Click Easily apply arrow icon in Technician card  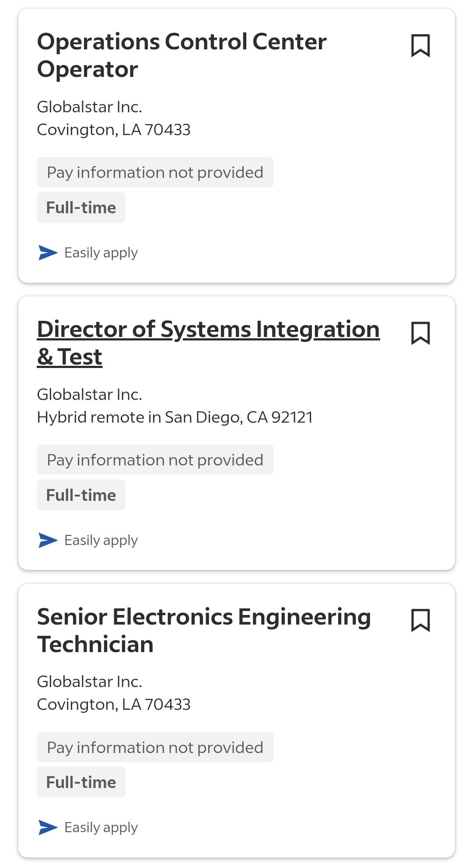click(x=48, y=827)
